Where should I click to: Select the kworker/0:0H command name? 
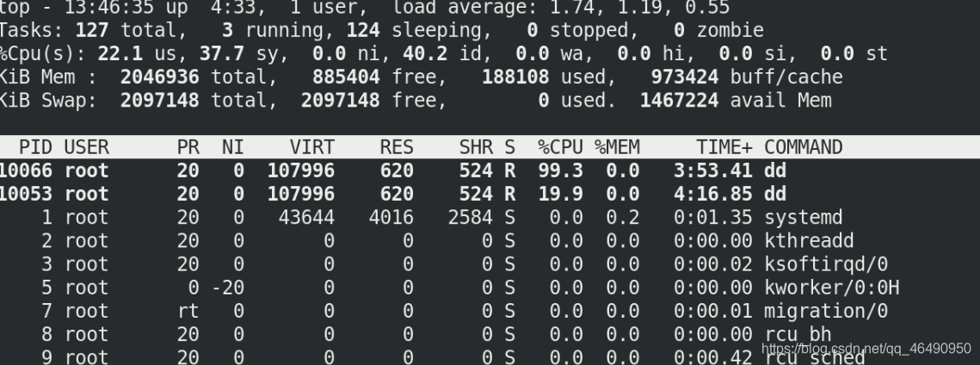[x=831, y=288]
